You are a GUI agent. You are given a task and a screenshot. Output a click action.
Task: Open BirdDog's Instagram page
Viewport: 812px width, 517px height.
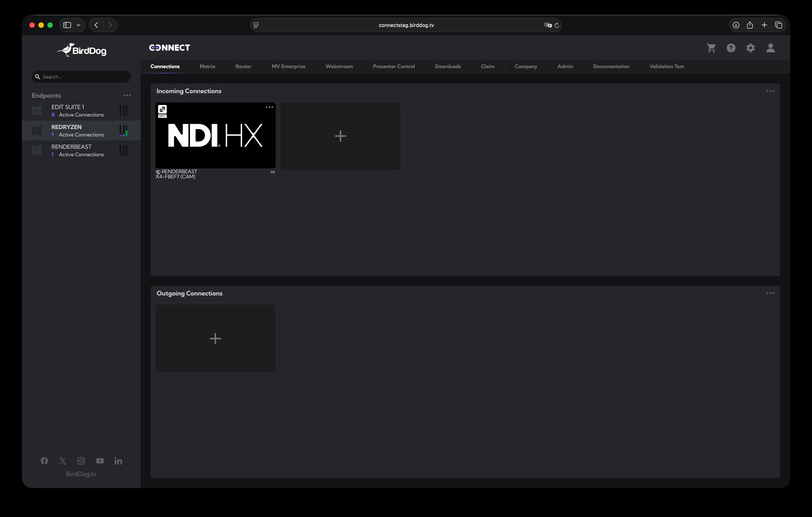81,461
